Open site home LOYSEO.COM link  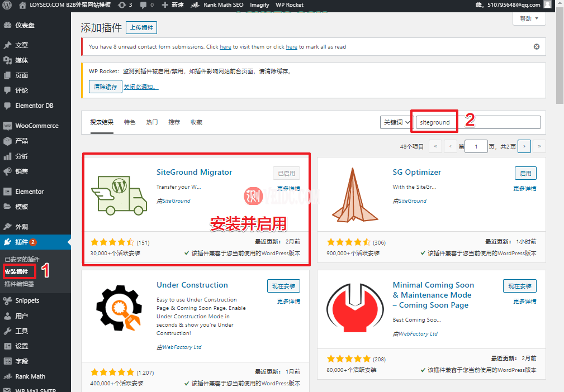tap(65, 4)
